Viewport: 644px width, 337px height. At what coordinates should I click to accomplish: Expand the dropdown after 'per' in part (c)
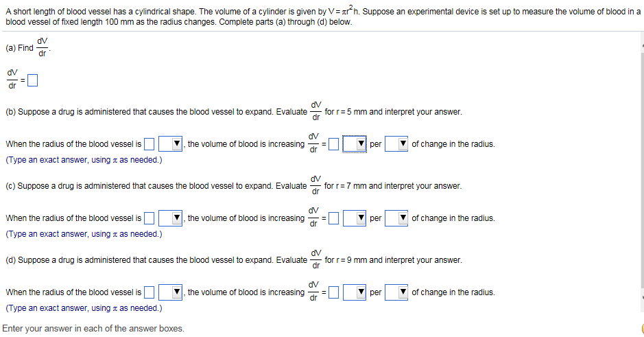point(396,218)
